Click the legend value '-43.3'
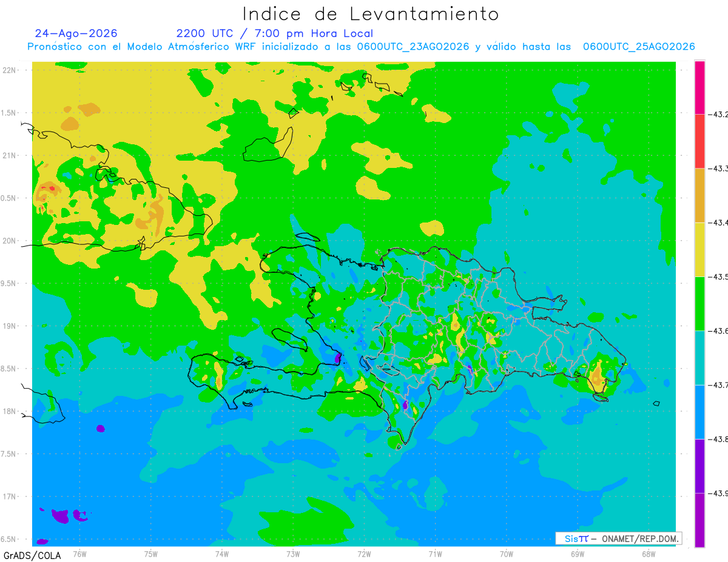The image size is (728, 562). click(x=718, y=168)
